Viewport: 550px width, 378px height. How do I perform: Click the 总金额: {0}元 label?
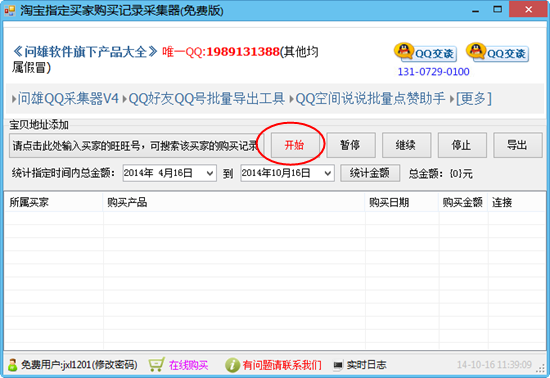click(x=441, y=174)
